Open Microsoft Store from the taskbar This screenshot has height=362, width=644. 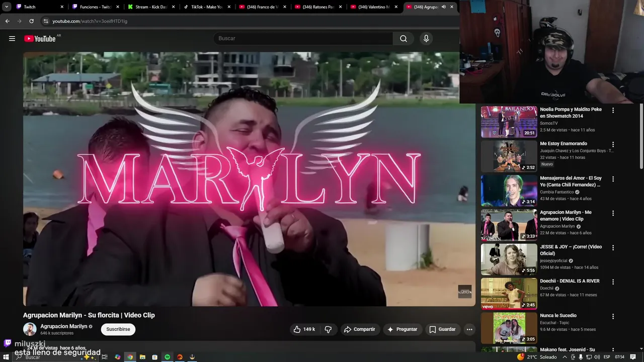coord(154,357)
